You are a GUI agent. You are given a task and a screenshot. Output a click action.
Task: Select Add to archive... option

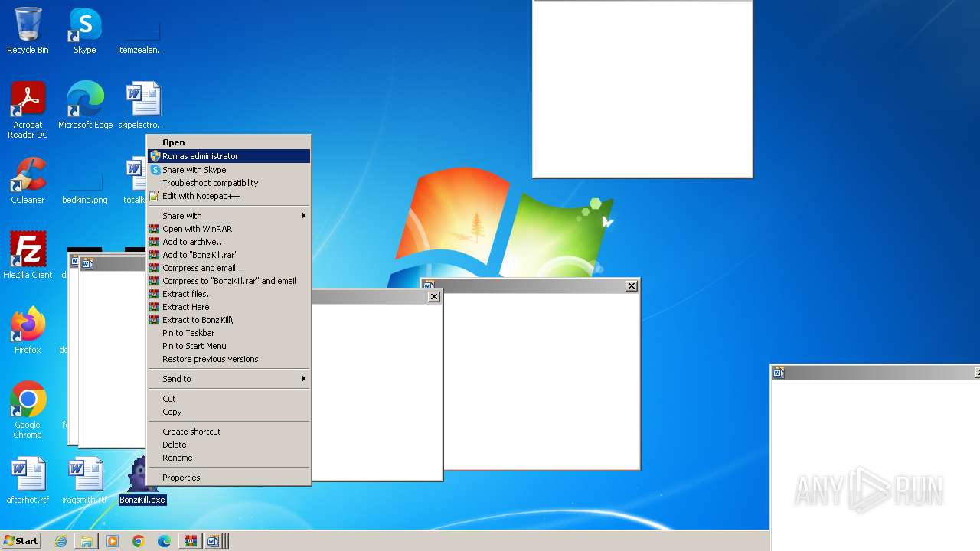point(229,242)
